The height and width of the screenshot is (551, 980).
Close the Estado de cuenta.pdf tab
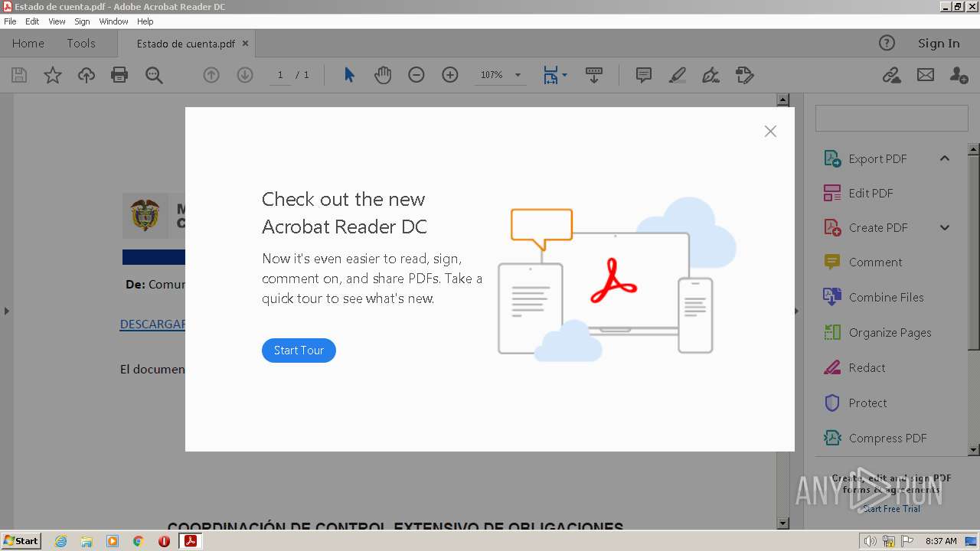click(245, 44)
